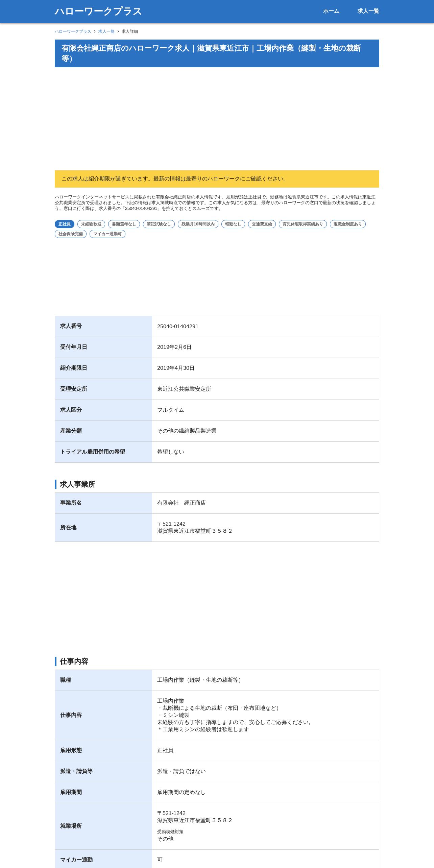
Task: Click the ハローワークプラス site logo
Action: pos(98,11)
